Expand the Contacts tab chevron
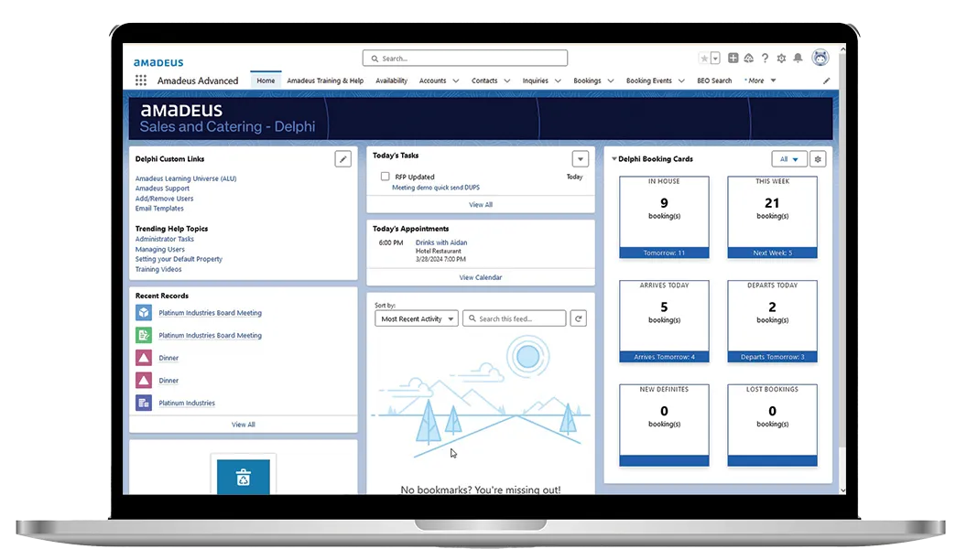The height and width of the screenshot is (560, 956). (506, 81)
